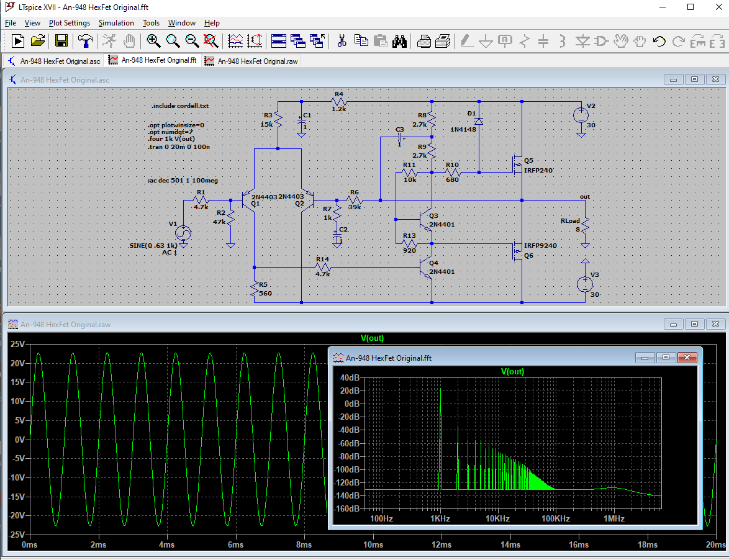
Task: Click the scissors Cut icon
Action: click(341, 41)
